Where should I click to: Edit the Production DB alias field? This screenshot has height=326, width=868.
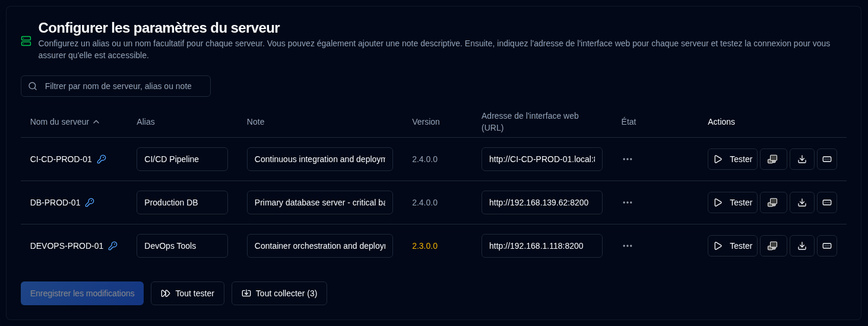pyautogui.click(x=182, y=202)
